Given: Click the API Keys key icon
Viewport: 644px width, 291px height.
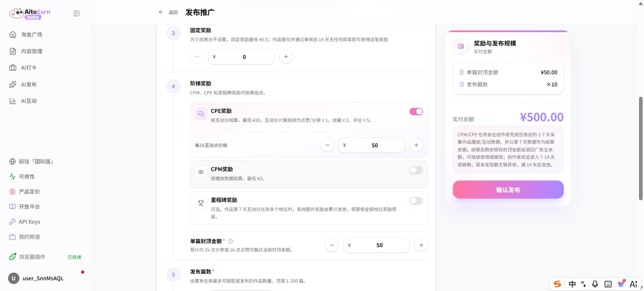Looking at the screenshot, I should (12, 222).
